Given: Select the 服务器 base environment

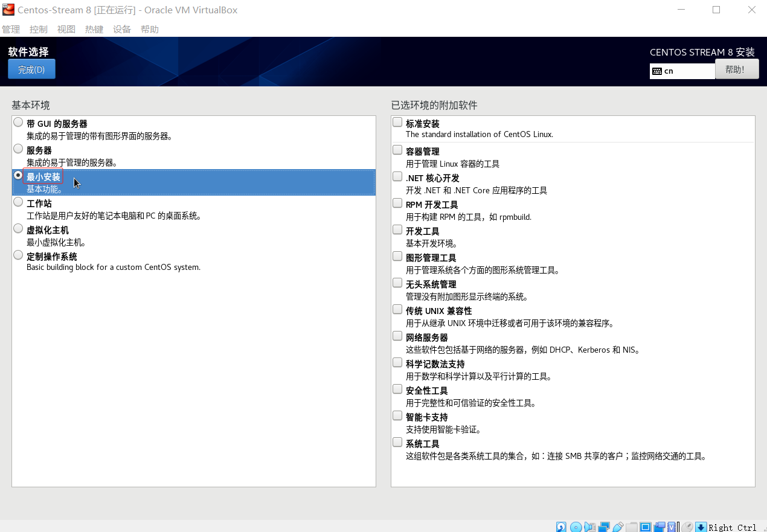Looking at the screenshot, I should coord(18,149).
